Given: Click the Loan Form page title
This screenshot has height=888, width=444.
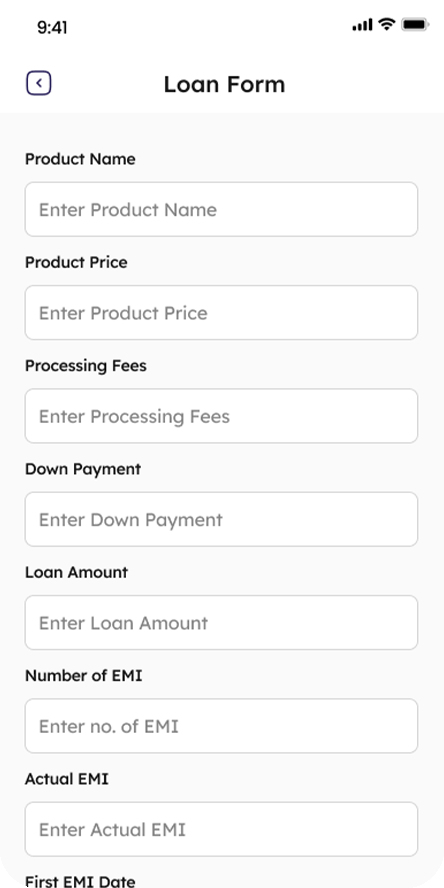Looking at the screenshot, I should [224, 84].
